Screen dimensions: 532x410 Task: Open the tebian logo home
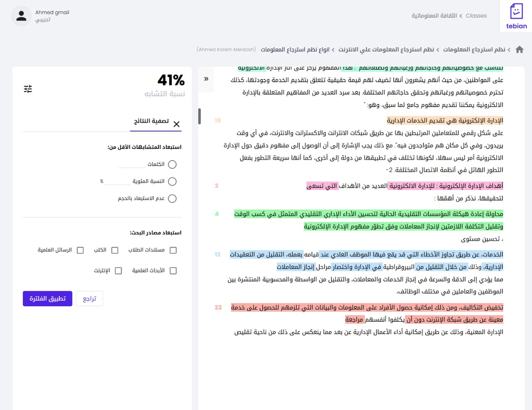[516, 16]
